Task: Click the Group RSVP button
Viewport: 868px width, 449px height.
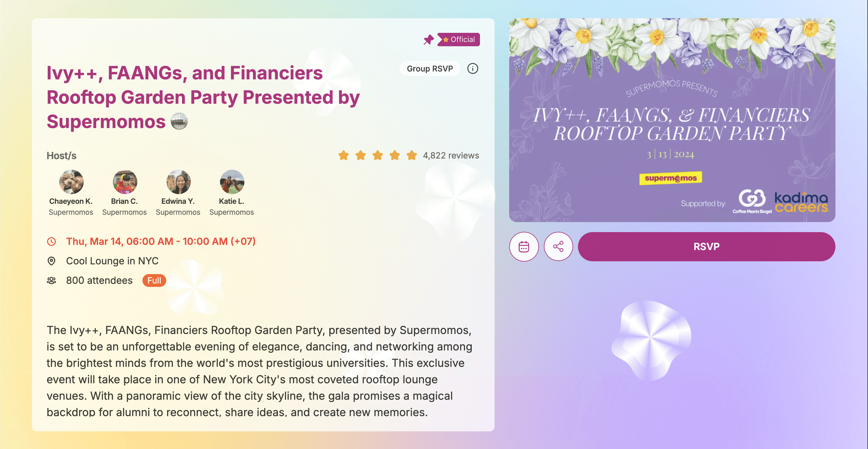Action: point(430,69)
